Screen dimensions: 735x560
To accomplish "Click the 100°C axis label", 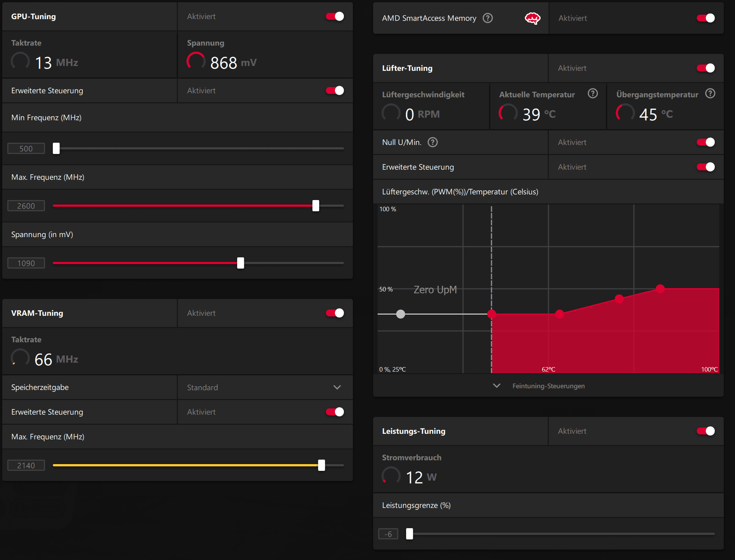I will [x=709, y=369].
